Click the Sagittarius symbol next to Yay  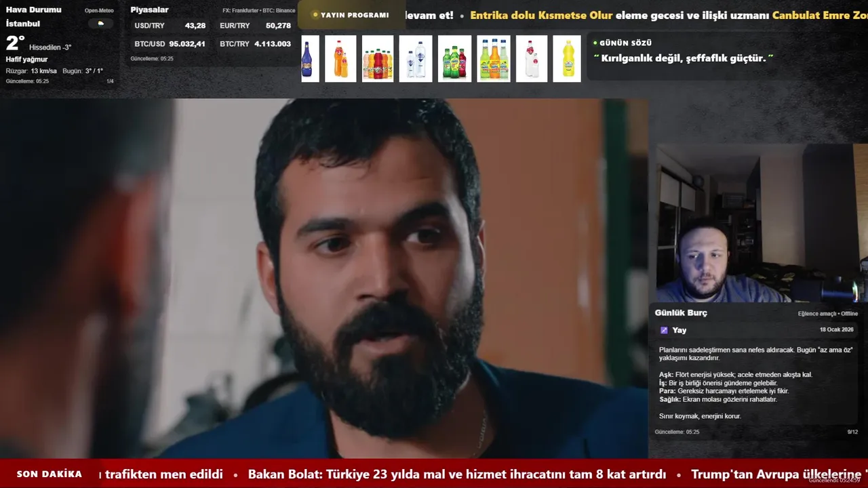coord(664,330)
